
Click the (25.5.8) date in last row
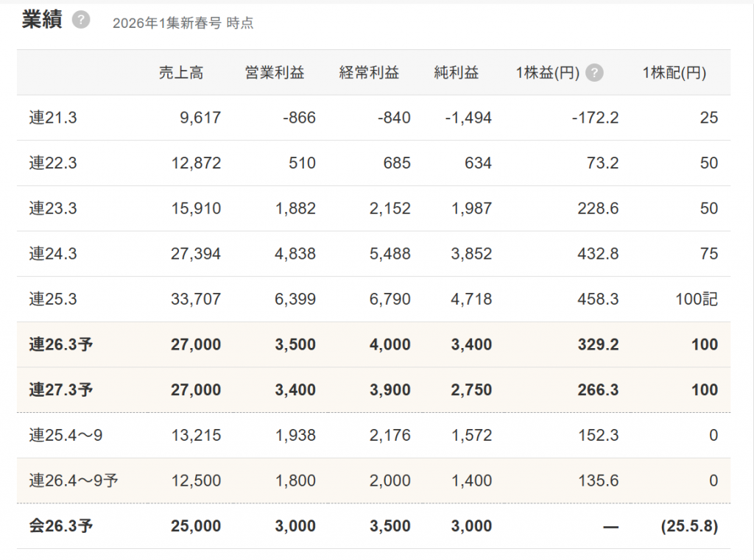point(688,527)
